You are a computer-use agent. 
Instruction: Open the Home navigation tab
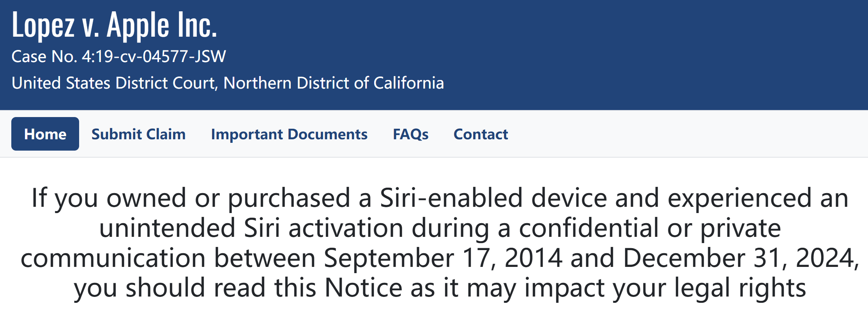pyautogui.click(x=45, y=134)
